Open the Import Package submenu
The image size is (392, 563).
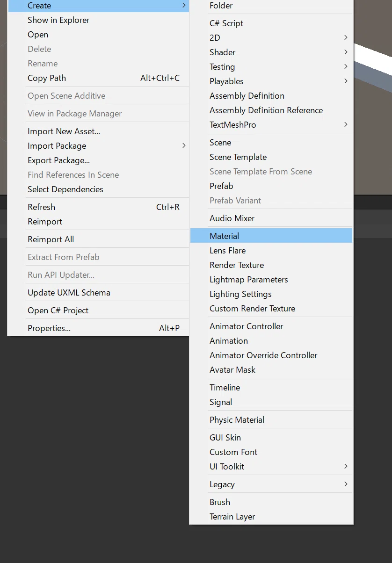pyautogui.click(x=98, y=146)
